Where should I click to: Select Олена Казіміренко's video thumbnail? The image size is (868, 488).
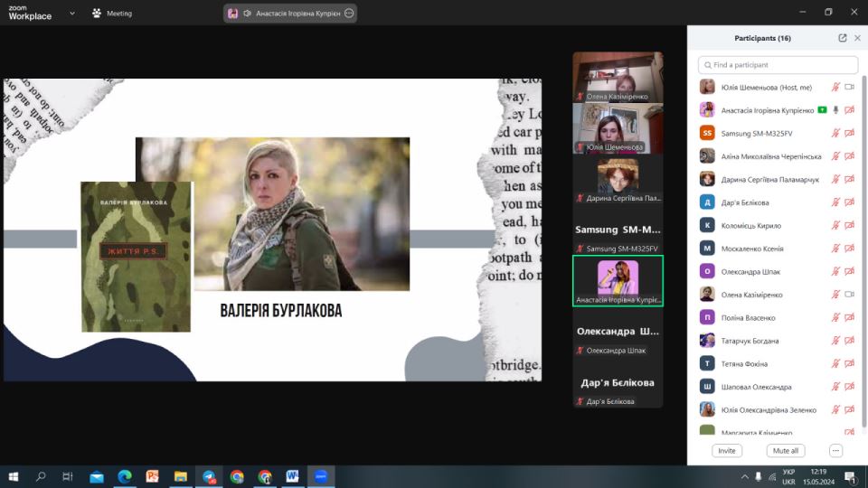618,76
